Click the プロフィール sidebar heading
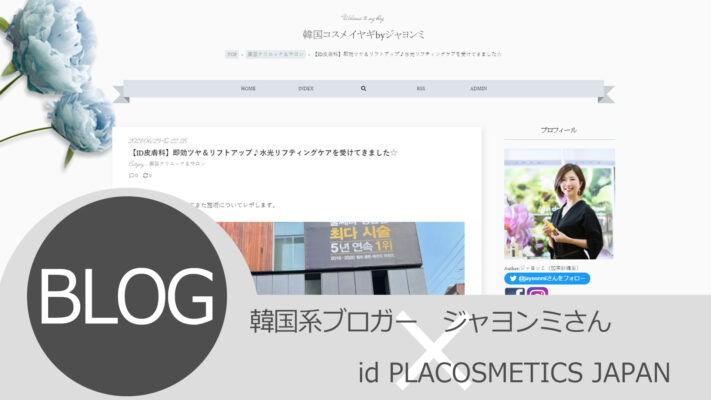This screenshot has height=400, width=711. pos(559,130)
